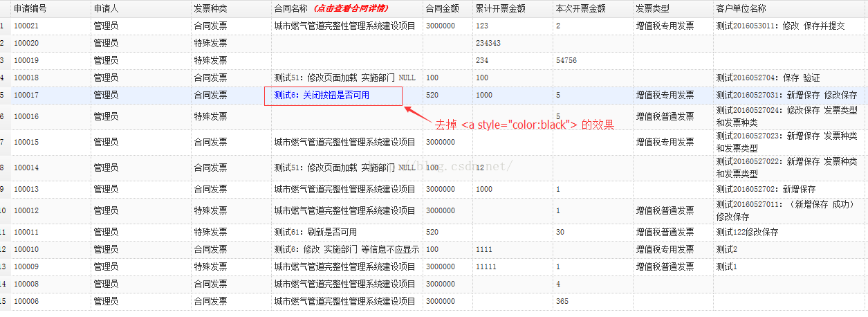Viewport: 868px width, 317px height.
Task: Open contract name link in row 100021
Action: coord(344,26)
